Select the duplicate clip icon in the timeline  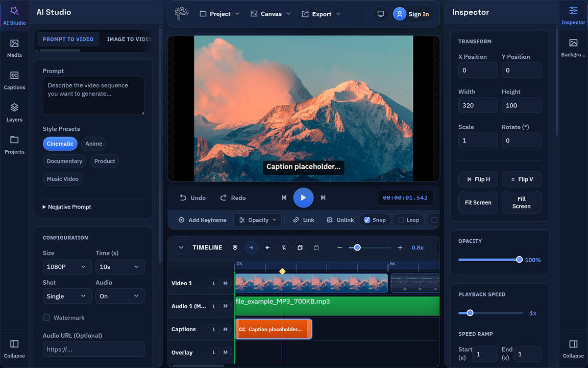300,247
